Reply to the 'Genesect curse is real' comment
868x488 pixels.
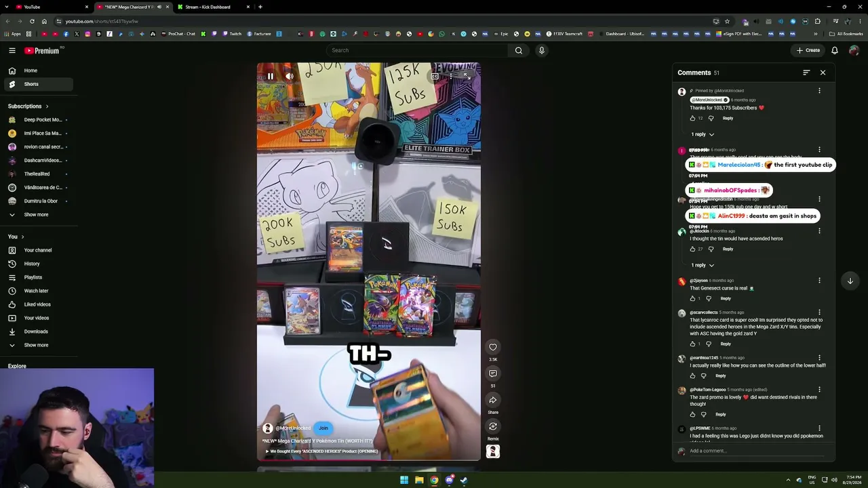[x=726, y=298]
